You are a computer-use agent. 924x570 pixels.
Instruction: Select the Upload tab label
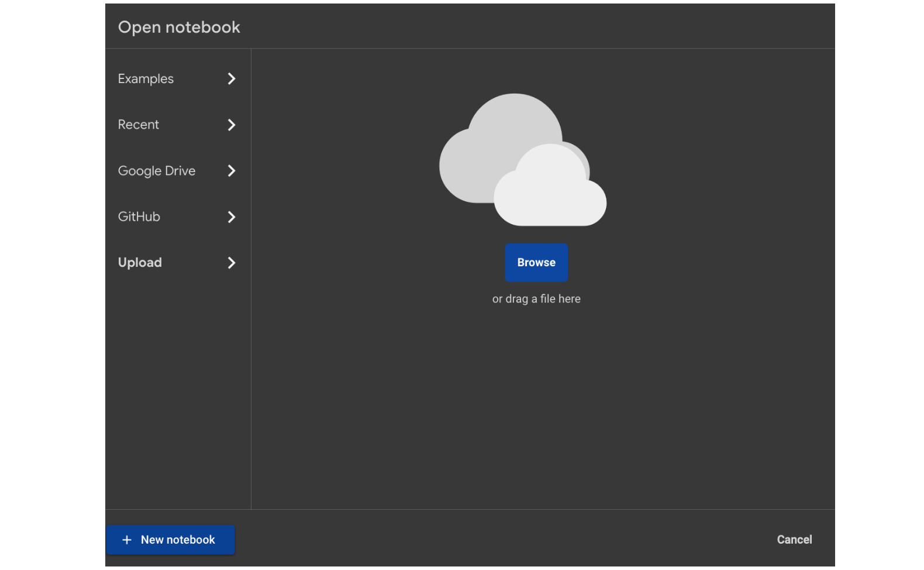click(140, 263)
